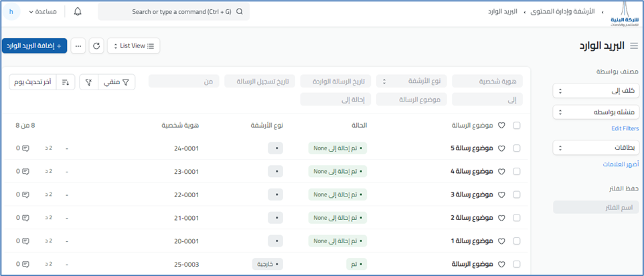The width and height of the screenshot is (644, 276).
Task: Toggle the sort direction icon
Action: 66,82
